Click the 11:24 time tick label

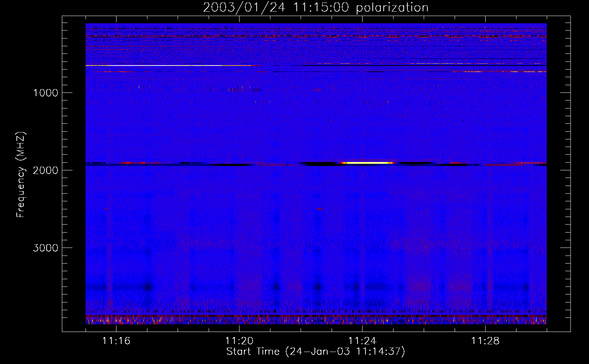(363, 341)
